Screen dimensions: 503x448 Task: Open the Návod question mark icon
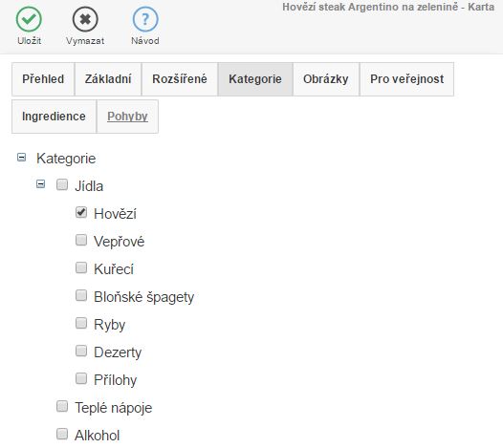pyautogui.click(x=145, y=19)
